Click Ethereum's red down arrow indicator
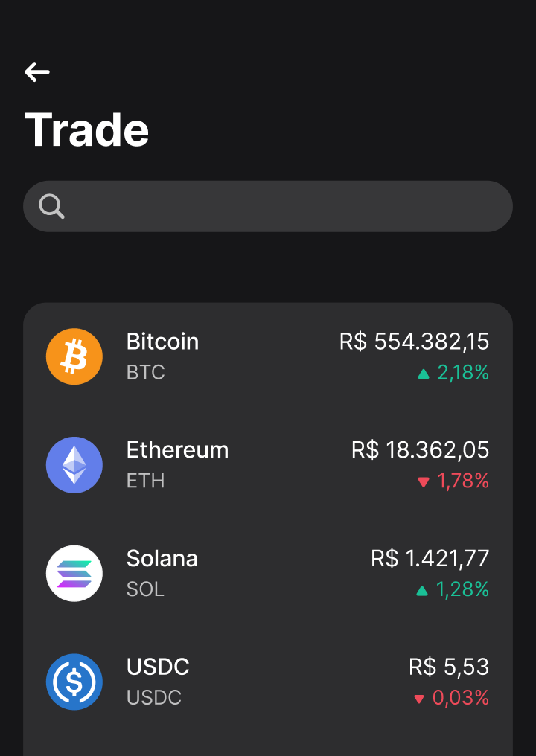Viewport: 536px width, 756px height. pyautogui.click(x=424, y=482)
